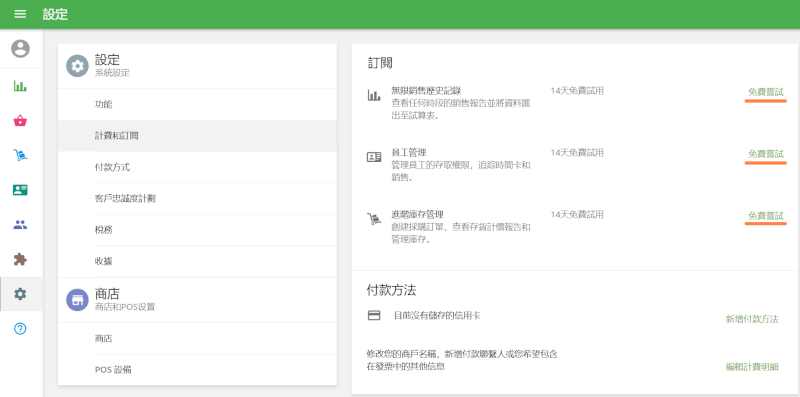Image resolution: width=800 pixels, height=397 pixels.
Task: Open the user account profile icon
Action: tap(20, 49)
